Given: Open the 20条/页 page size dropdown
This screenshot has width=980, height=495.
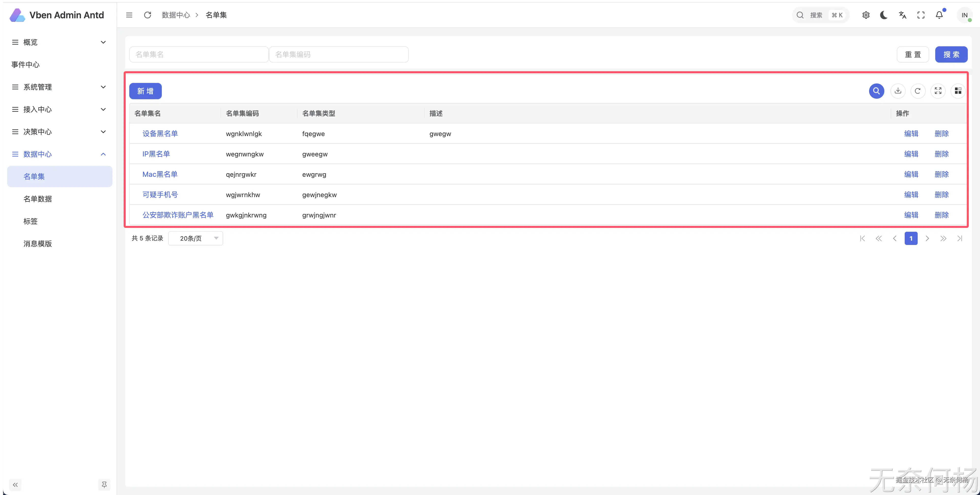Looking at the screenshot, I should [196, 238].
